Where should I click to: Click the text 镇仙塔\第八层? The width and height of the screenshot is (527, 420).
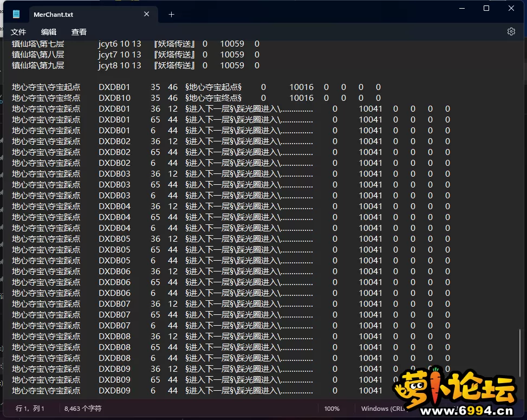coord(38,55)
